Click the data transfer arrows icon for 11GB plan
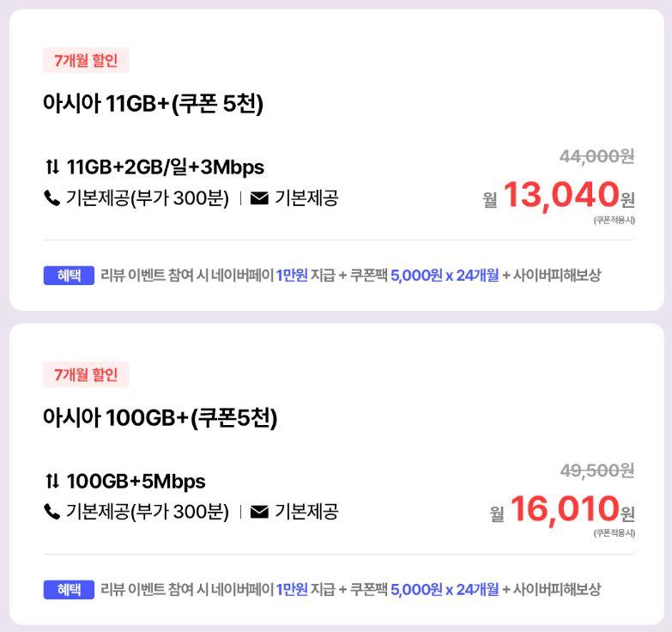Image resolution: width=672 pixels, height=632 pixels. pos(52,167)
